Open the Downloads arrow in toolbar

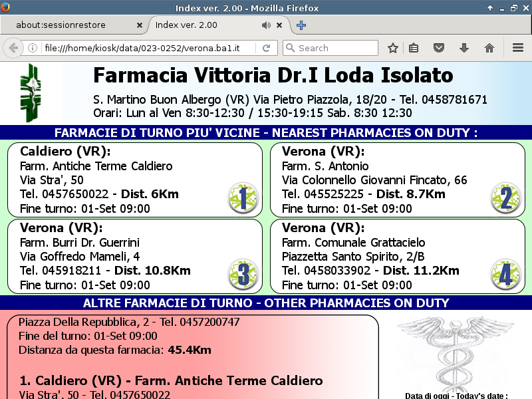(x=464, y=48)
